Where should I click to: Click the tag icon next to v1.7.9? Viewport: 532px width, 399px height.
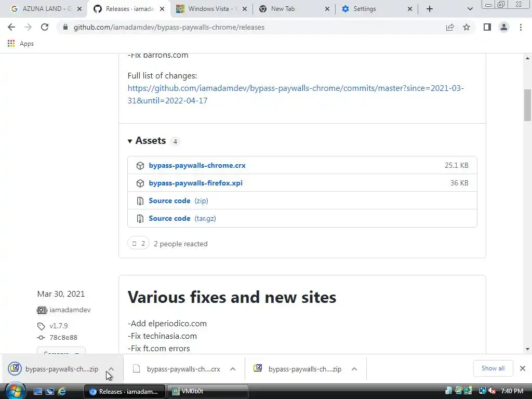tap(41, 326)
